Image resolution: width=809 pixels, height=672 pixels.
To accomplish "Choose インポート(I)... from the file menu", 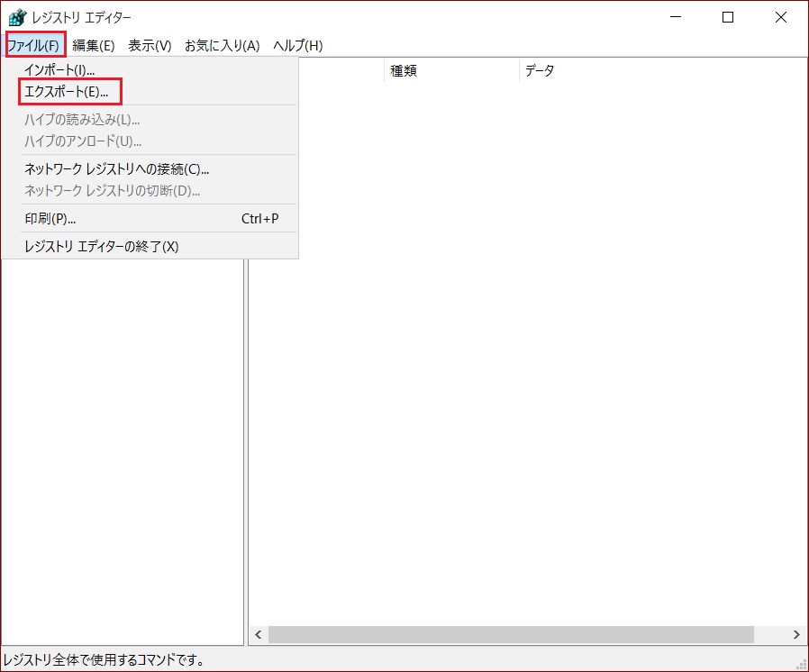I will click(x=150, y=69).
